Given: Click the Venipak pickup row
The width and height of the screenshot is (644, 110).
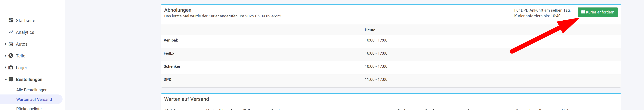Looking at the screenshot, I should 391,40.
